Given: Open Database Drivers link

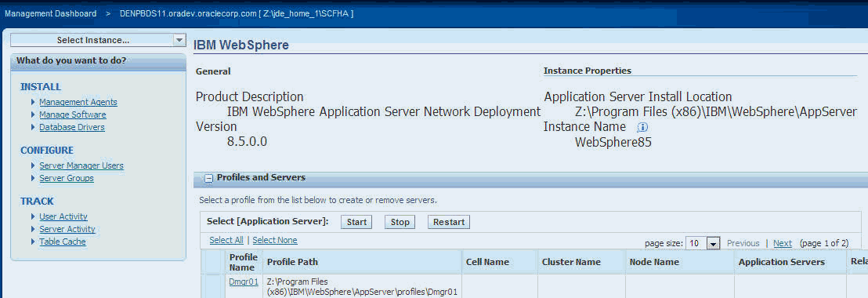Looking at the screenshot, I should [72, 127].
